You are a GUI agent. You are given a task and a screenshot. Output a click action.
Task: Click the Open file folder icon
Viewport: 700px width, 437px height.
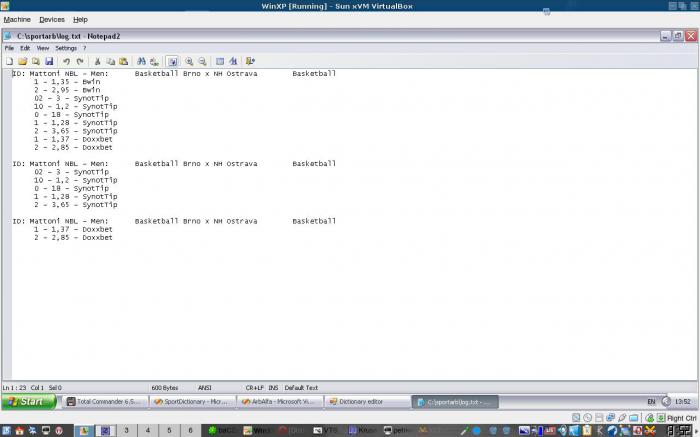(x=23, y=61)
